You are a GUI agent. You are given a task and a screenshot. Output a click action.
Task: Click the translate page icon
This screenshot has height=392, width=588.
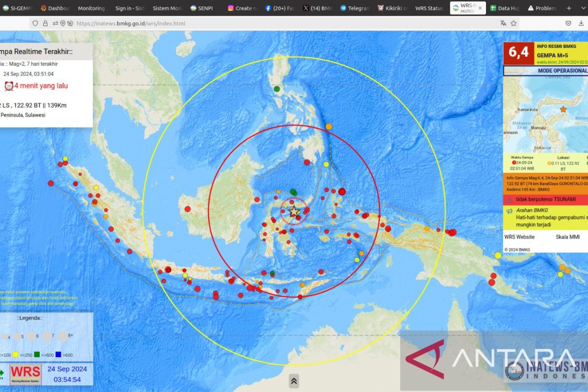coord(503,23)
